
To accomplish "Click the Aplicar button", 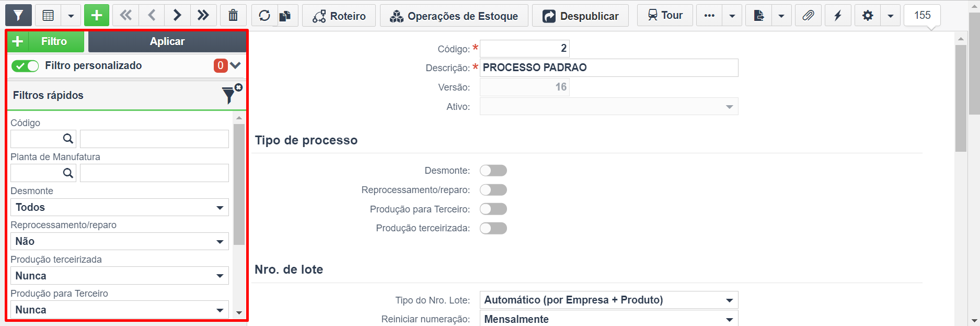I will click(167, 41).
